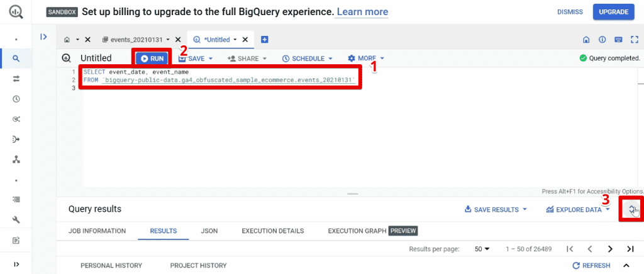
Task: Open dropdown arrow beside home tab
Action: (77, 40)
